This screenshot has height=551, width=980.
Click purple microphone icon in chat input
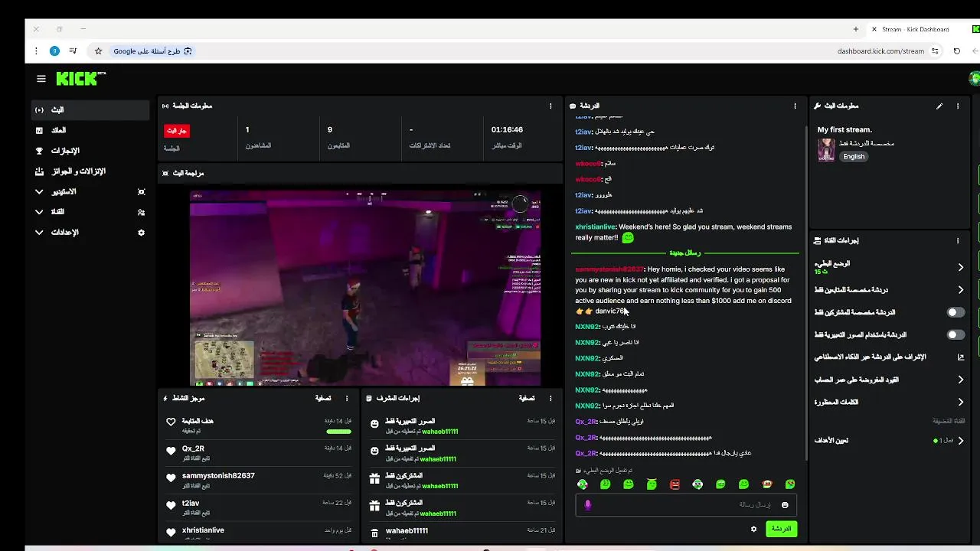588,505
